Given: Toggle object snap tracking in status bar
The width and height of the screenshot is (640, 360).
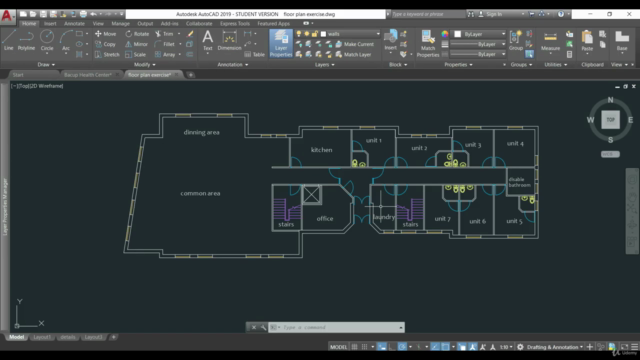Looking at the screenshot, I should pos(435,347).
